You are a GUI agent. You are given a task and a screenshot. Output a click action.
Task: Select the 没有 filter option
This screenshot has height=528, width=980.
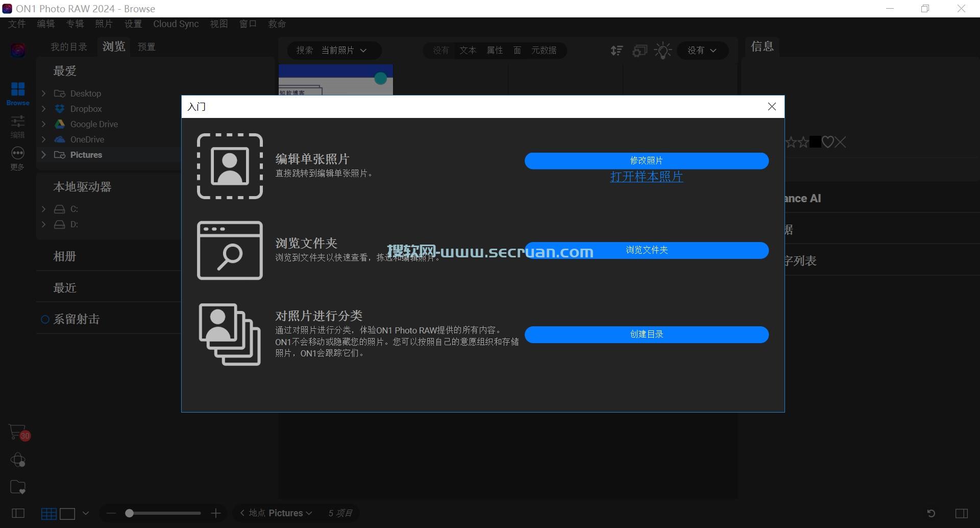pyautogui.click(x=441, y=51)
